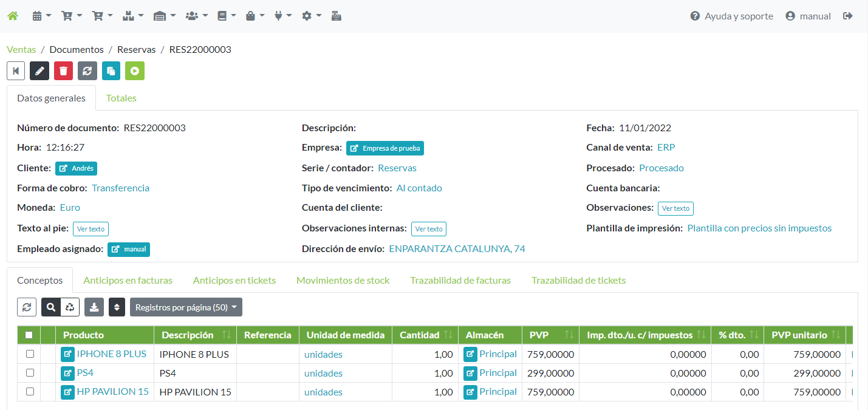Click the red trash delete button
The width and height of the screenshot is (868, 410).
[x=63, y=71]
